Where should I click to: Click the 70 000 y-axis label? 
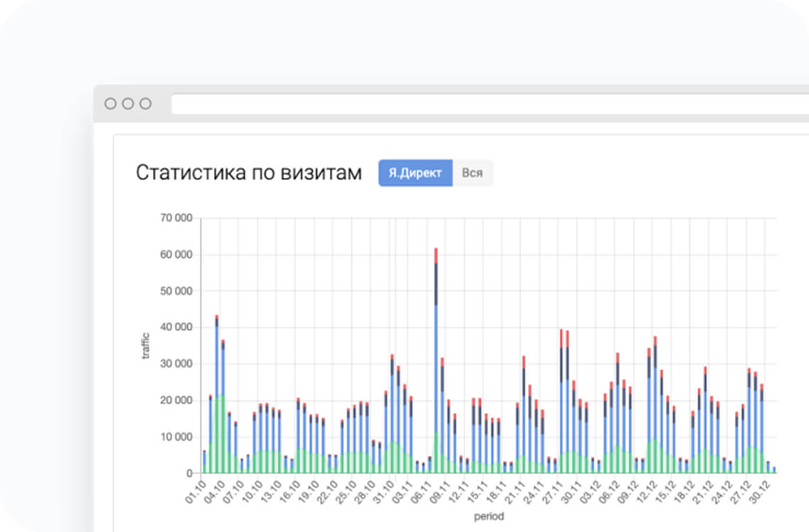pos(175,218)
